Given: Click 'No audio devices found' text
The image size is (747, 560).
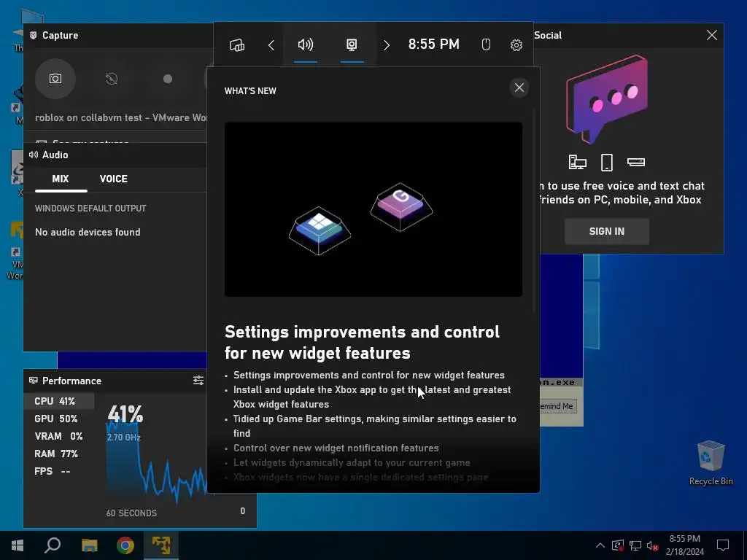Looking at the screenshot, I should tap(88, 232).
